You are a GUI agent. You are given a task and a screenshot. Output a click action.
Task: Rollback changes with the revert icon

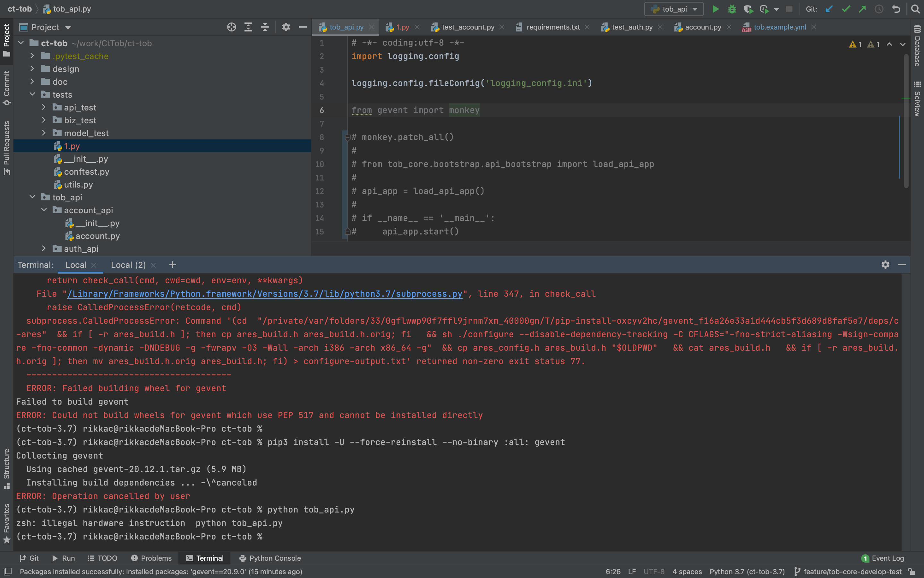click(896, 9)
